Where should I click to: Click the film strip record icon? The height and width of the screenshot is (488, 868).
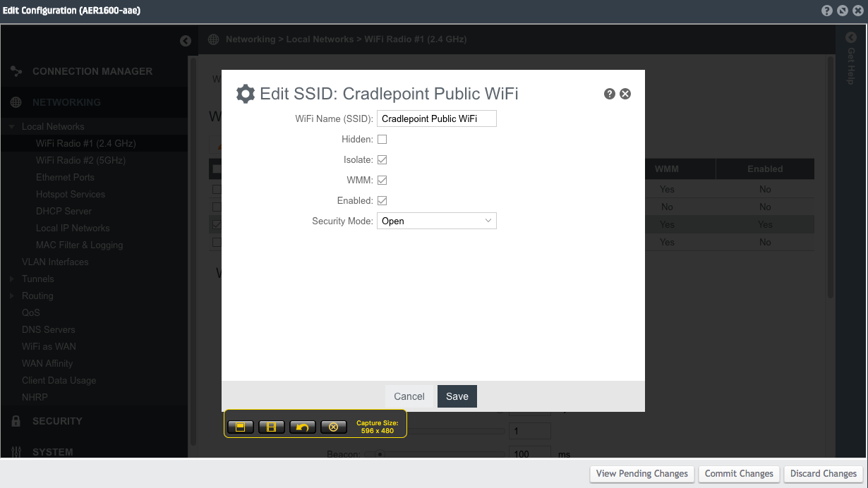pos(272,427)
